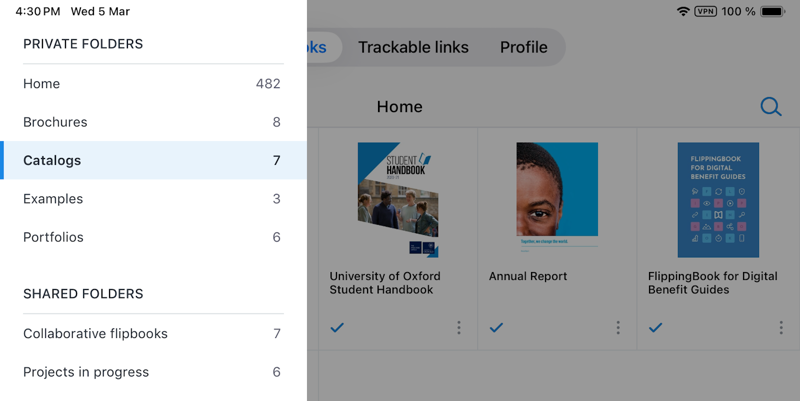
Task: Toggle checkmark under University of Oxford Student Handbook
Action: pyautogui.click(x=337, y=328)
